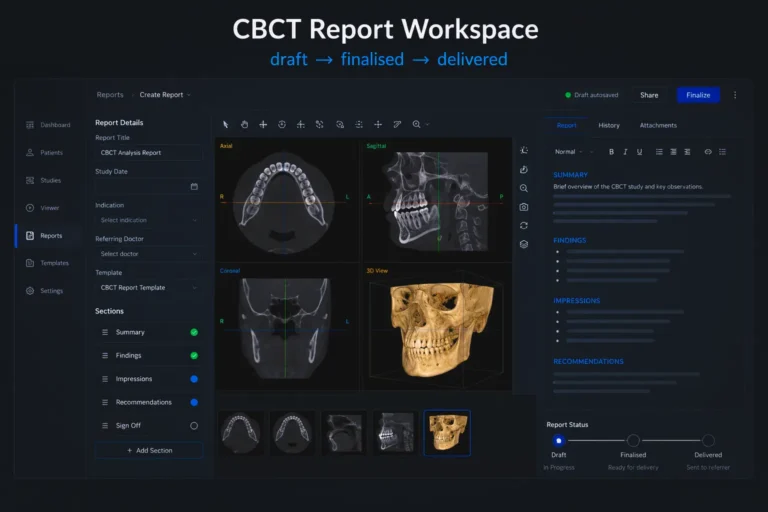Switch to the Attachments tab
The height and width of the screenshot is (512, 768).
(x=658, y=125)
